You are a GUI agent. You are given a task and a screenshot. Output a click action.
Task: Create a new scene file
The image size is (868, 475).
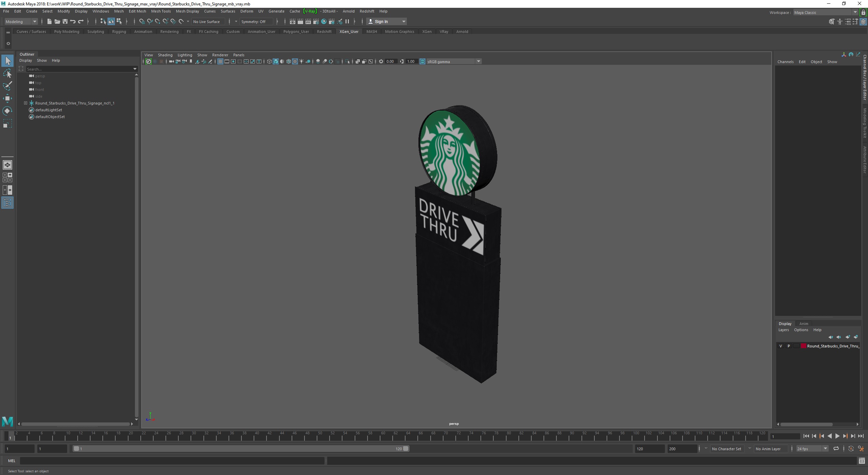49,21
